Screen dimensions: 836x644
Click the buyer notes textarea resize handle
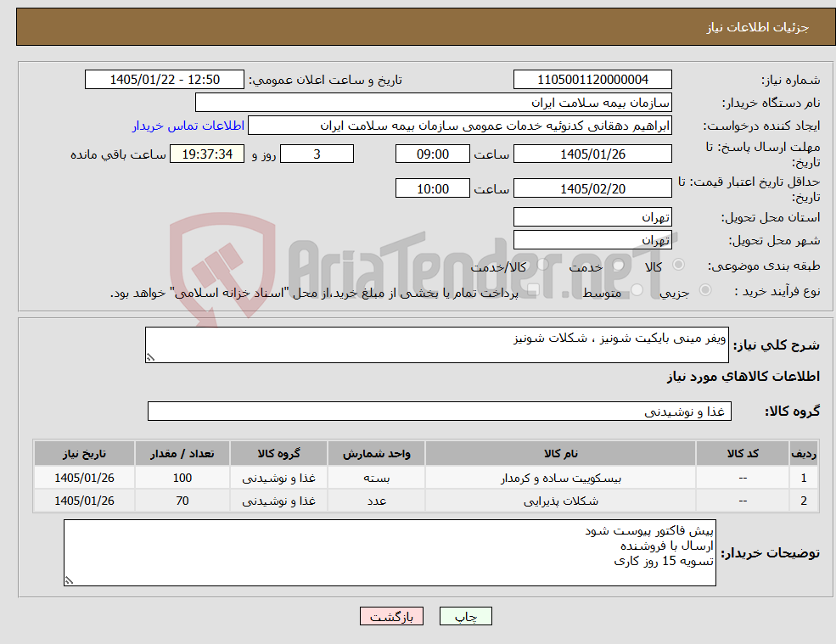point(69,580)
